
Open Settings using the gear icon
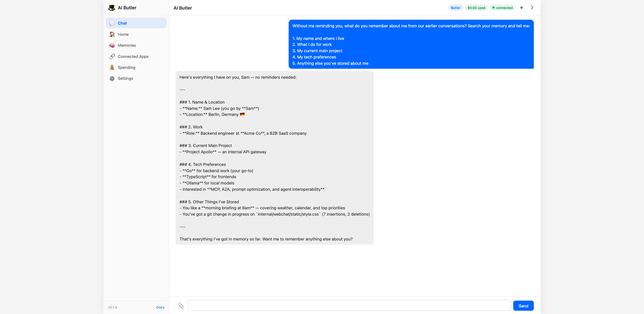coord(112,78)
